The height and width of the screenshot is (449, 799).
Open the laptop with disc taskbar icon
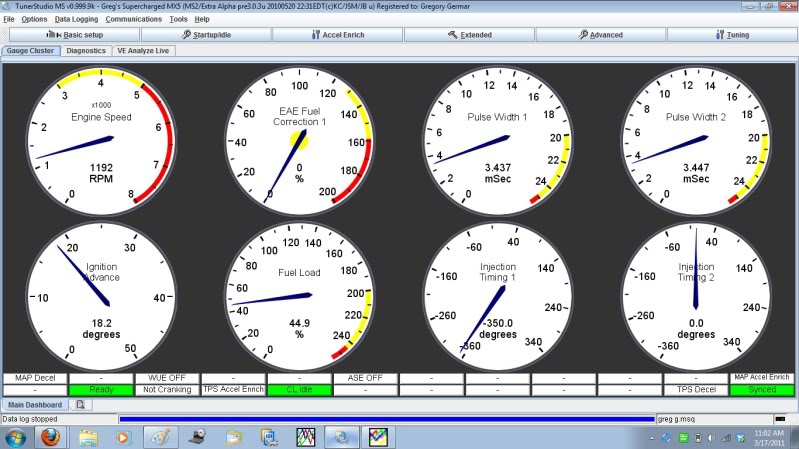tap(197, 438)
